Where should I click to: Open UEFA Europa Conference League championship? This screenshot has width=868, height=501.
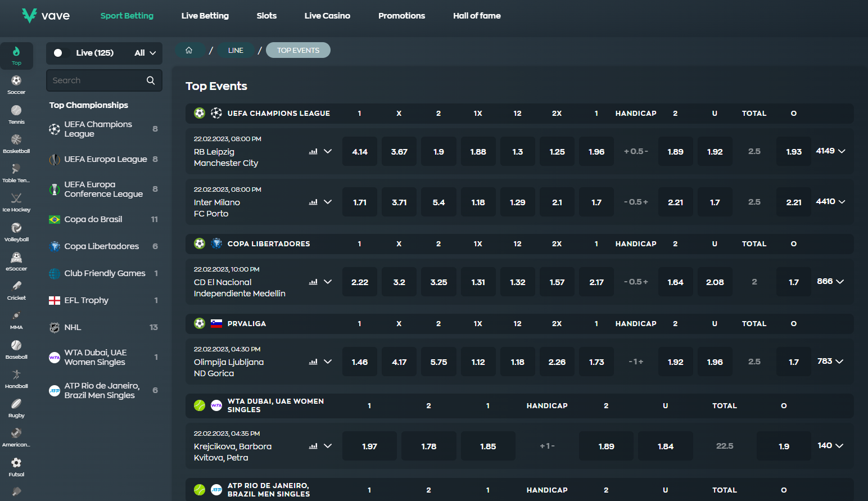coord(103,189)
